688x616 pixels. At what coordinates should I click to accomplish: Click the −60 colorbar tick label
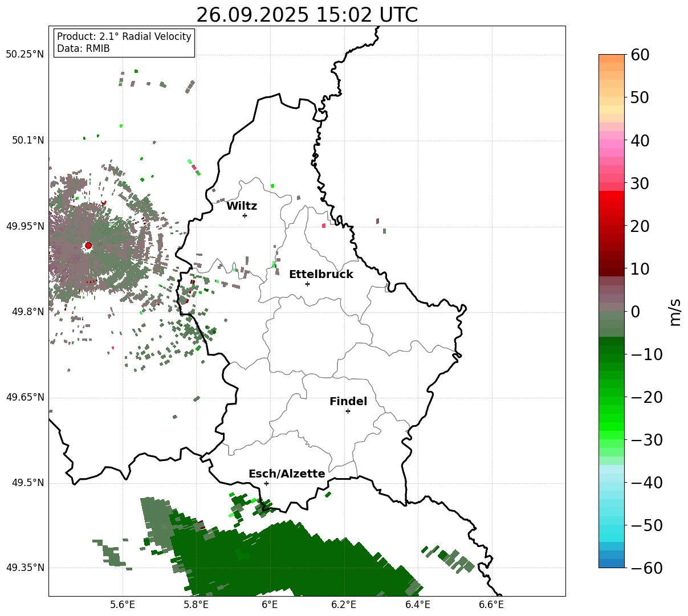(646, 568)
